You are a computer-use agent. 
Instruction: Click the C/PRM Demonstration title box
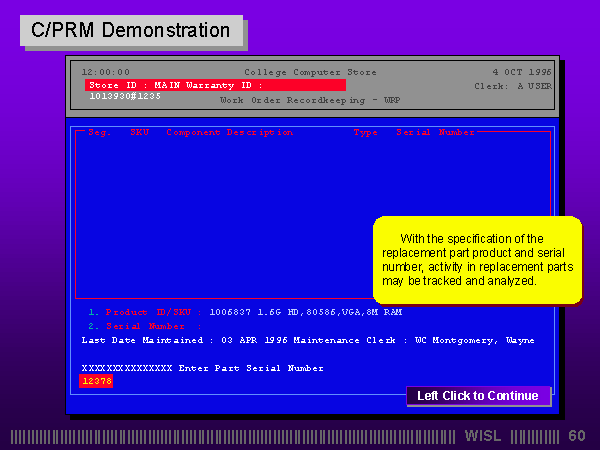pyautogui.click(x=131, y=30)
